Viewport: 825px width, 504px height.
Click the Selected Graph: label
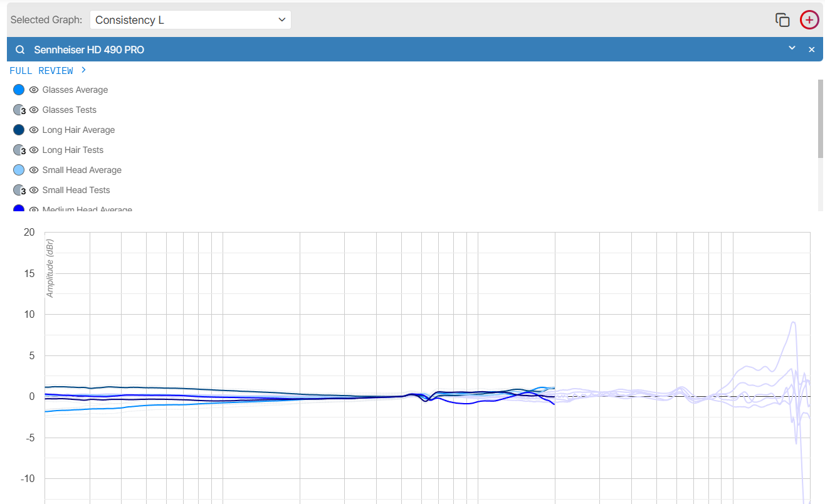point(46,20)
